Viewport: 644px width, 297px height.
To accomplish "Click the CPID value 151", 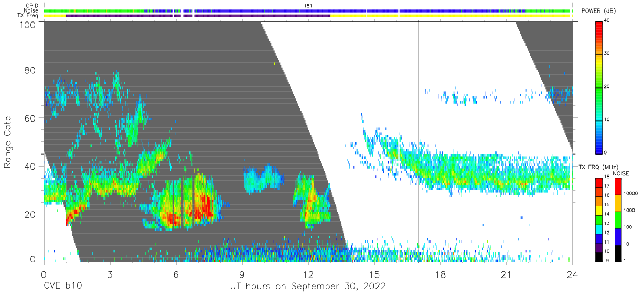I will click(x=308, y=6).
